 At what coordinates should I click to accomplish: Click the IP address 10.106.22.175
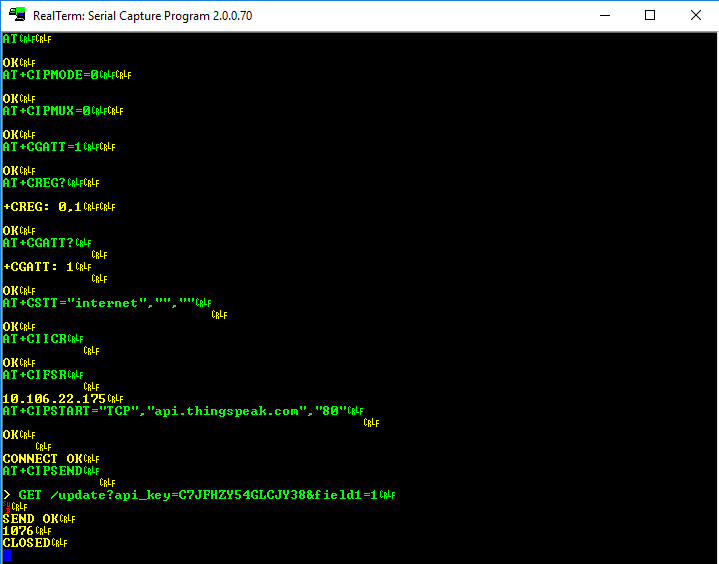[x=54, y=399]
